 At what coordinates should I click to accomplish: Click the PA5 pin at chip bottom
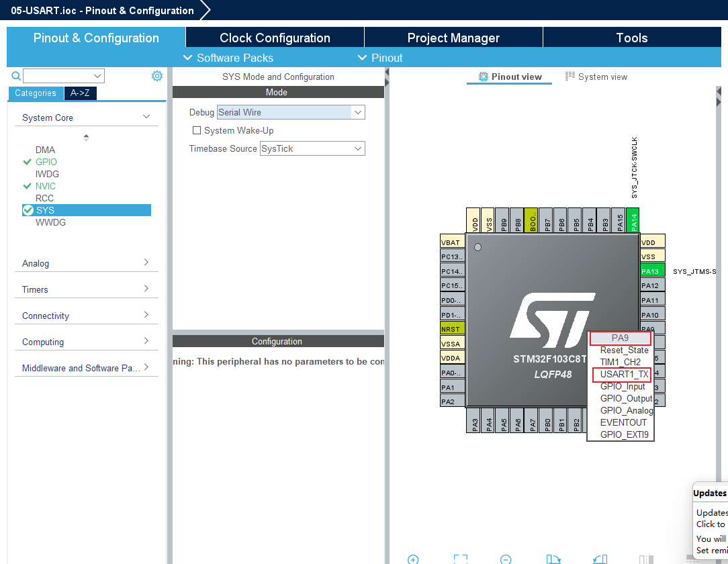click(x=504, y=420)
